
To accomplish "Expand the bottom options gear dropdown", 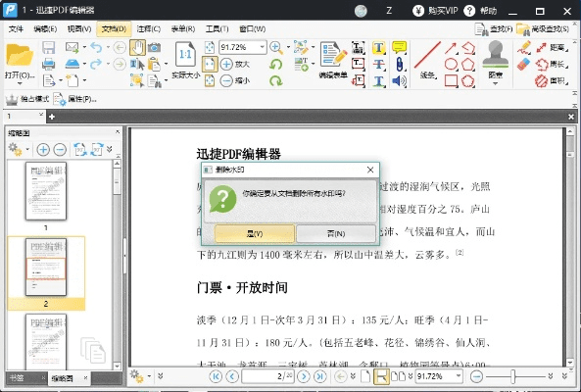I will 149,376.
